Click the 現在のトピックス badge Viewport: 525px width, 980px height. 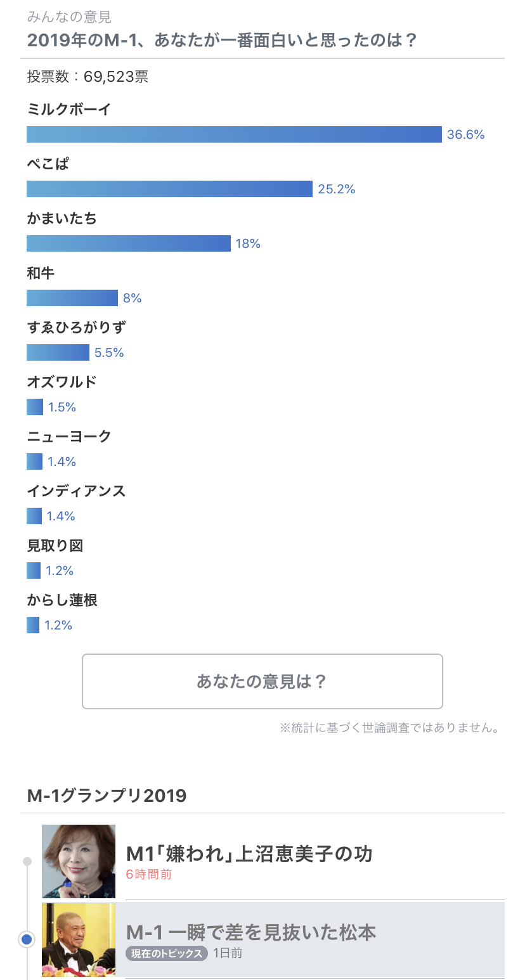[x=167, y=953]
